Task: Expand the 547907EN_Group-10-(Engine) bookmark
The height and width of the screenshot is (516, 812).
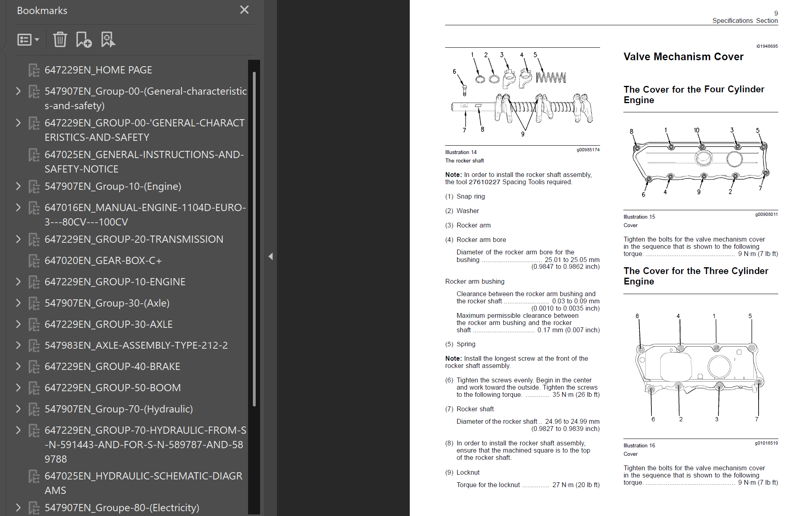Action: click(x=18, y=186)
